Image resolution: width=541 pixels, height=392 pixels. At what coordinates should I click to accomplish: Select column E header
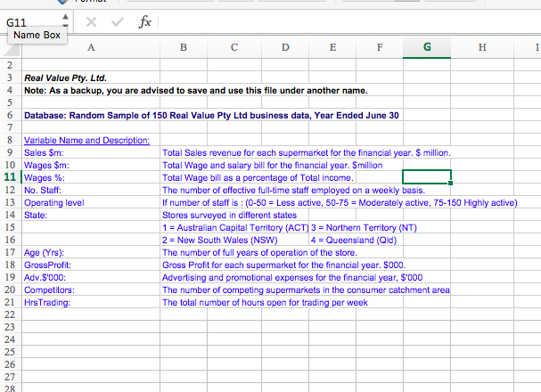[x=332, y=47]
